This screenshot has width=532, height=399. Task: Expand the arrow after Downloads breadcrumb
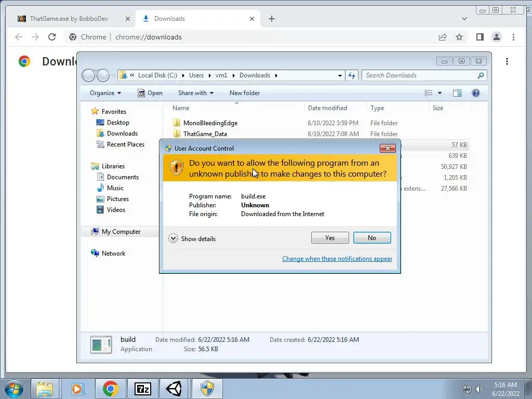(276, 75)
